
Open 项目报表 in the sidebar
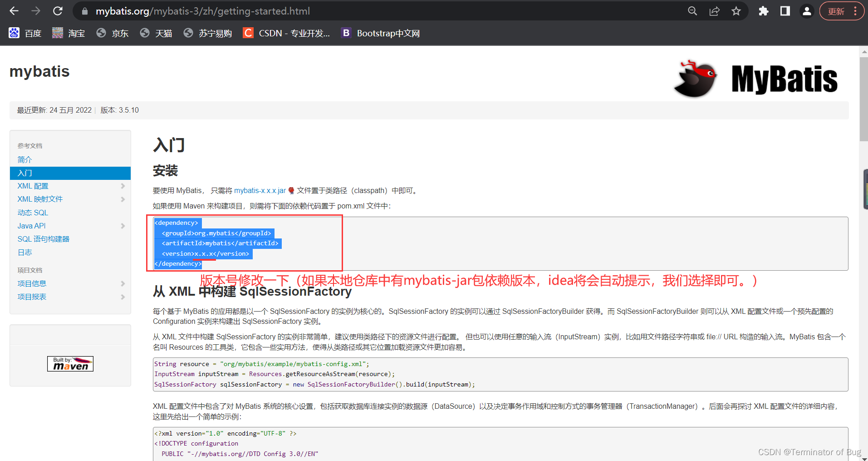32,297
